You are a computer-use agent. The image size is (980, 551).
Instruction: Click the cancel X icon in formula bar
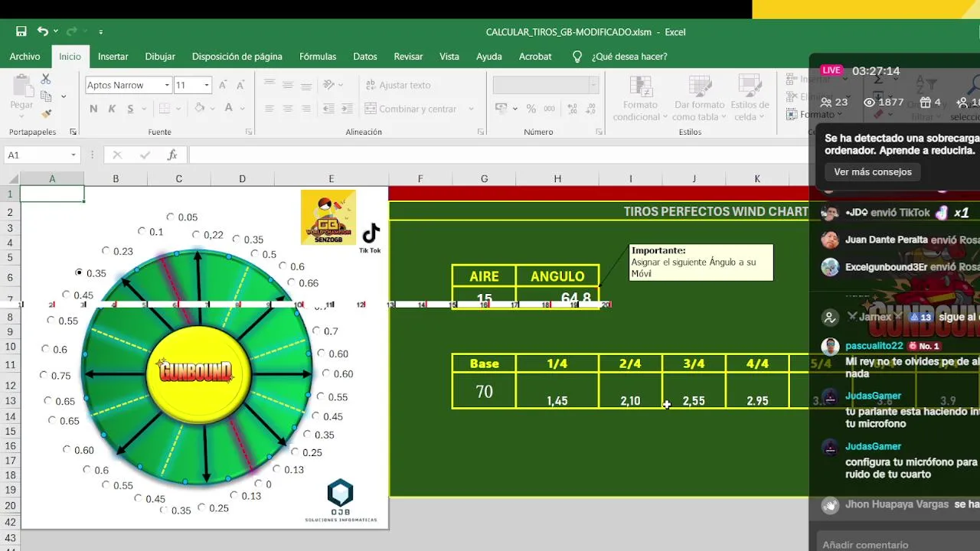click(x=117, y=155)
